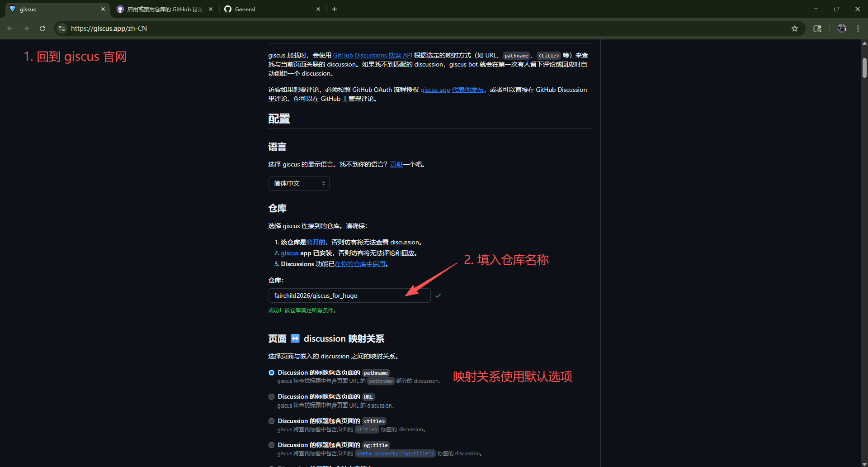Click the 仓库 repository name input field
Image resolution: width=868 pixels, height=467 pixels.
[x=349, y=295]
